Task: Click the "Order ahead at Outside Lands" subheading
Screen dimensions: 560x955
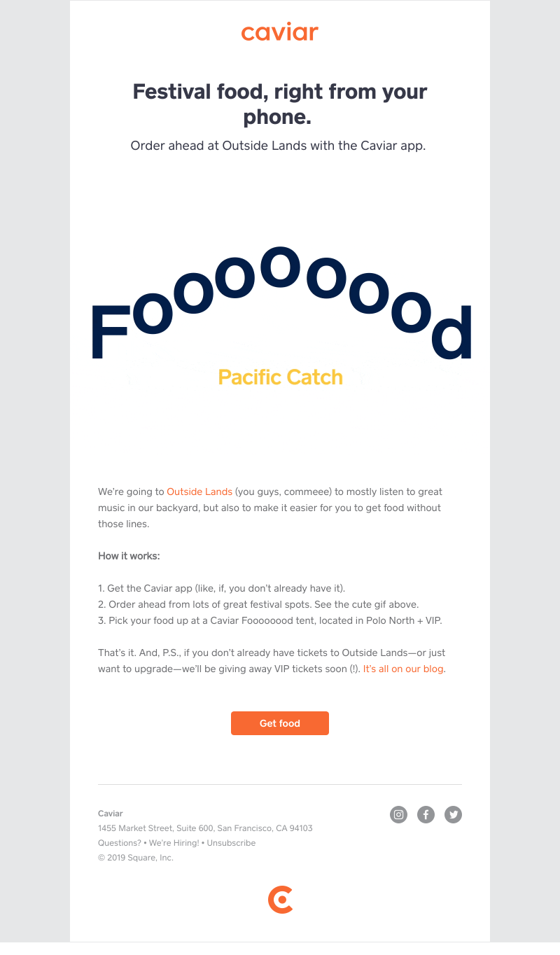Action: pos(278,146)
